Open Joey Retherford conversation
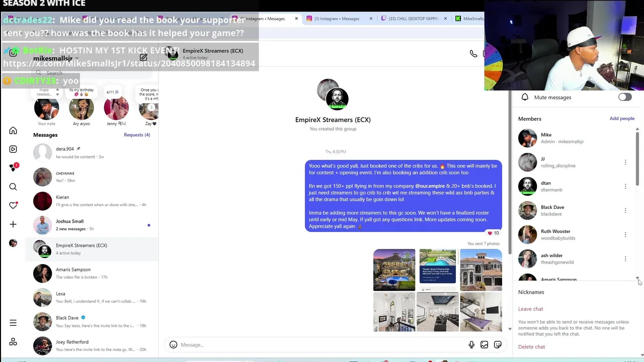Image resolution: width=644 pixels, height=362 pixels. [92, 346]
